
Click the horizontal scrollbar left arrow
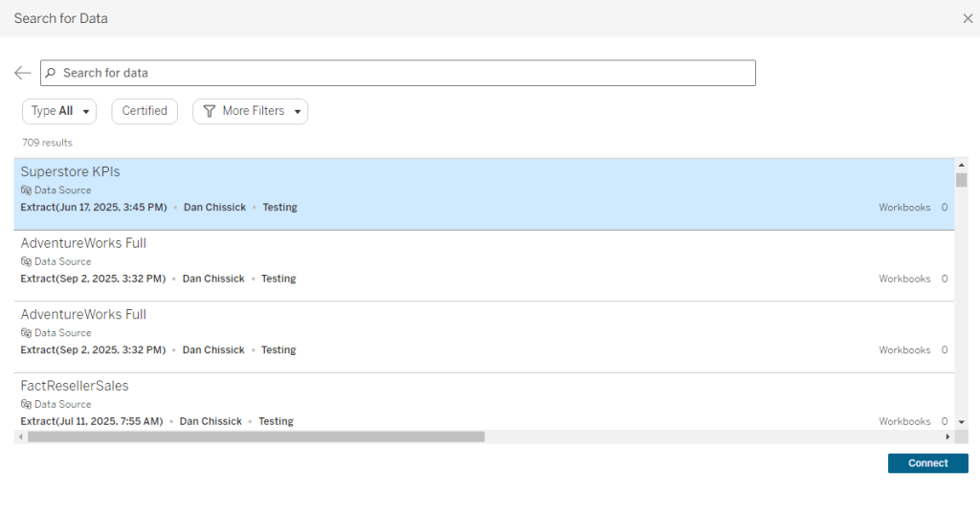(x=20, y=437)
